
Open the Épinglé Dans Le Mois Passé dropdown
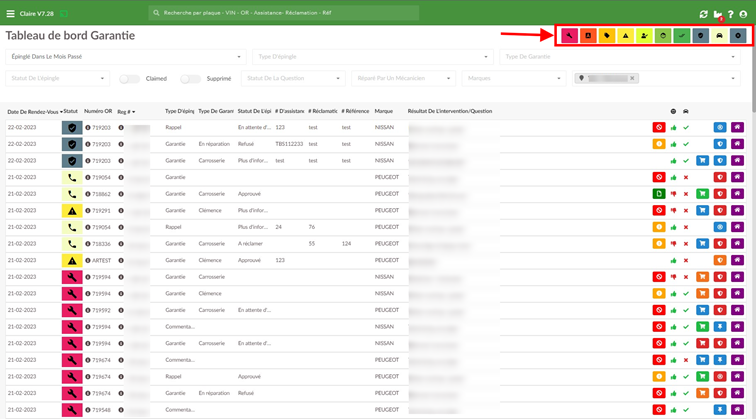[125, 57]
